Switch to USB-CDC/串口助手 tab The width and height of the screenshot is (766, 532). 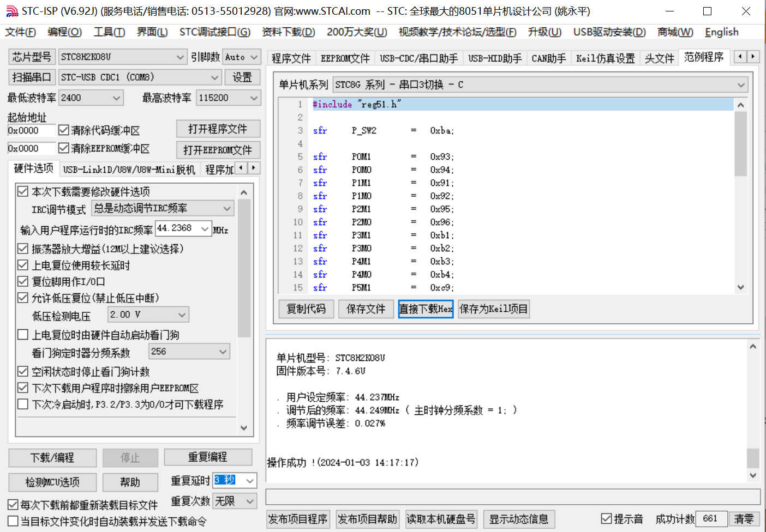(x=419, y=58)
